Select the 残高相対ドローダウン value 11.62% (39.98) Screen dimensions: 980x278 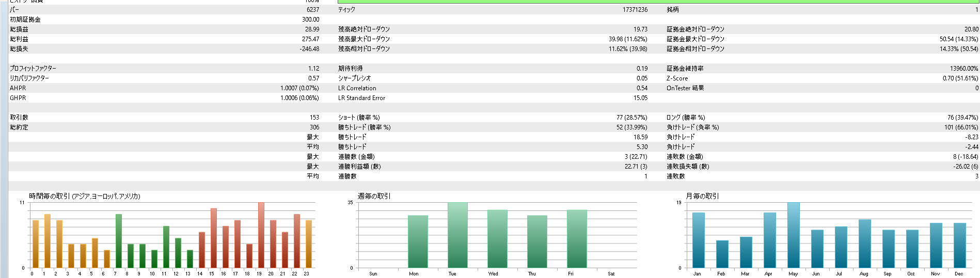[628, 49]
